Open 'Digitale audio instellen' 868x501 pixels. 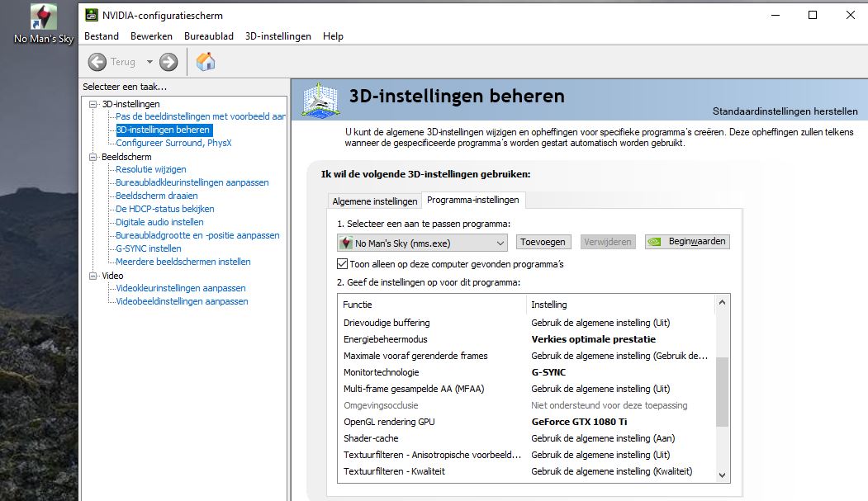tap(159, 222)
